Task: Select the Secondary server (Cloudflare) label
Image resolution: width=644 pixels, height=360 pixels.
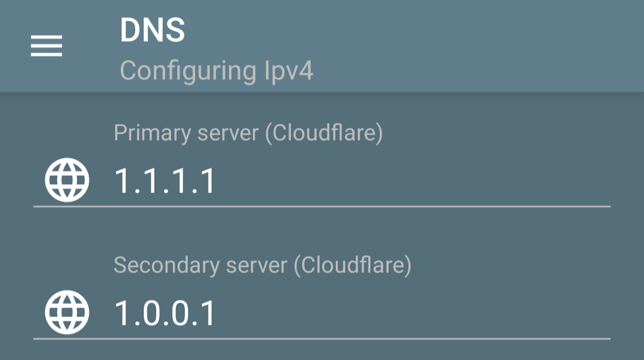Action: pos(262,265)
